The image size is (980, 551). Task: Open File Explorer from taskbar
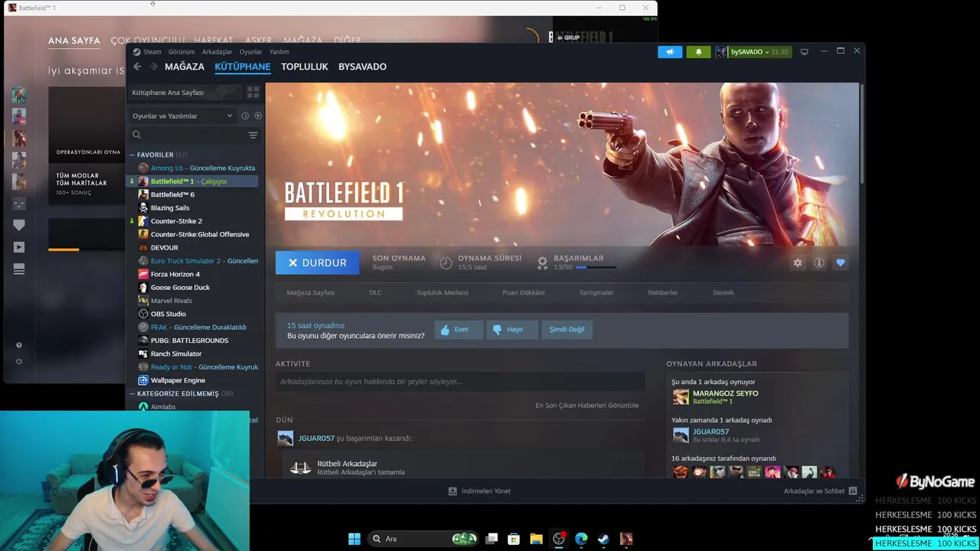coord(536,539)
